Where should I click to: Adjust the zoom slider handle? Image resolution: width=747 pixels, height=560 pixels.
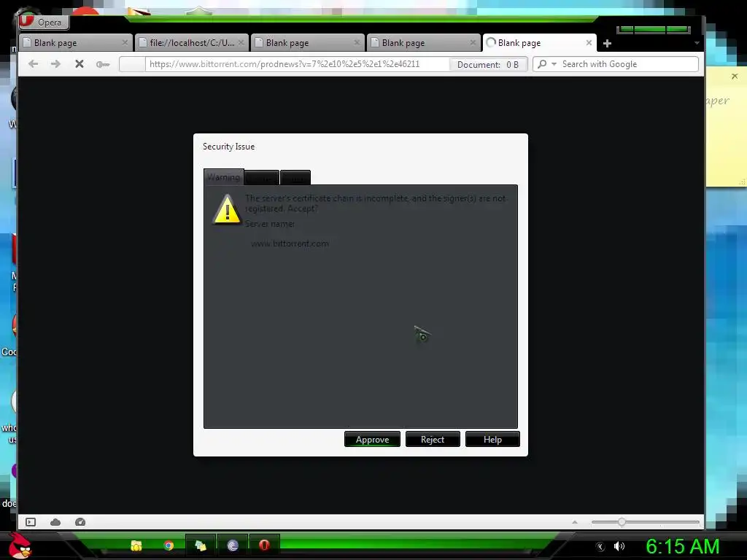(622, 522)
